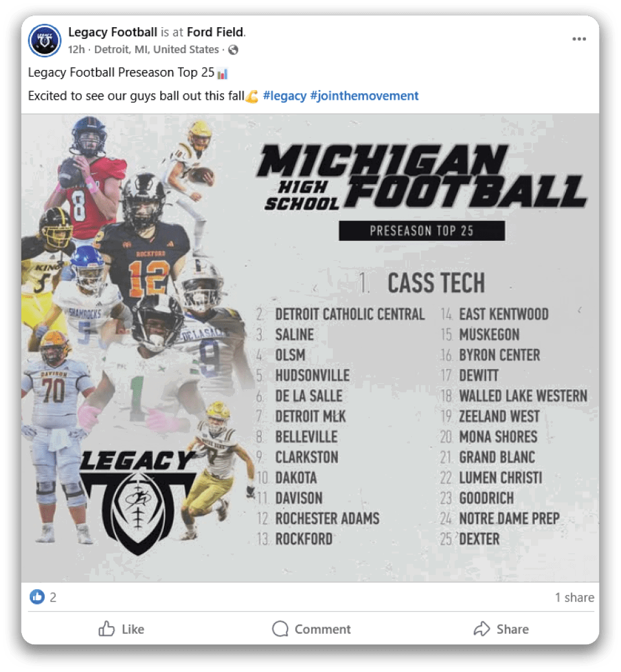Like the post with the Like button
Viewport: 621px width, 672px height.
[121, 629]
